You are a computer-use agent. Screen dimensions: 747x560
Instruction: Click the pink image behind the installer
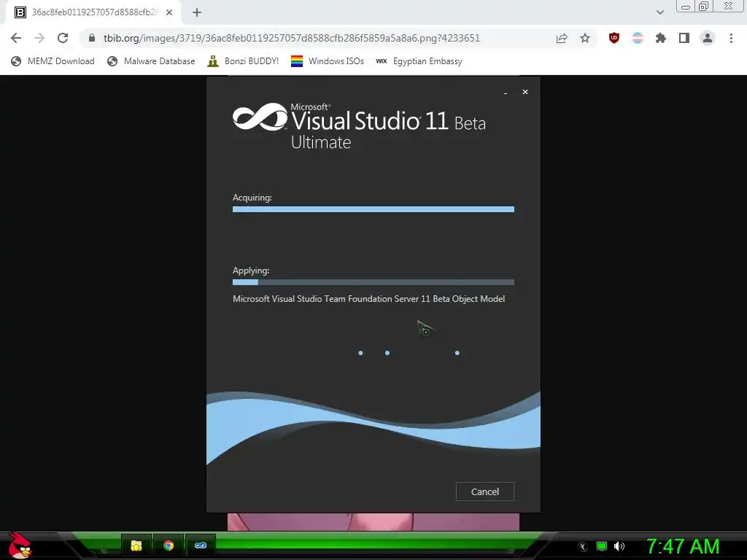point(373,522)
